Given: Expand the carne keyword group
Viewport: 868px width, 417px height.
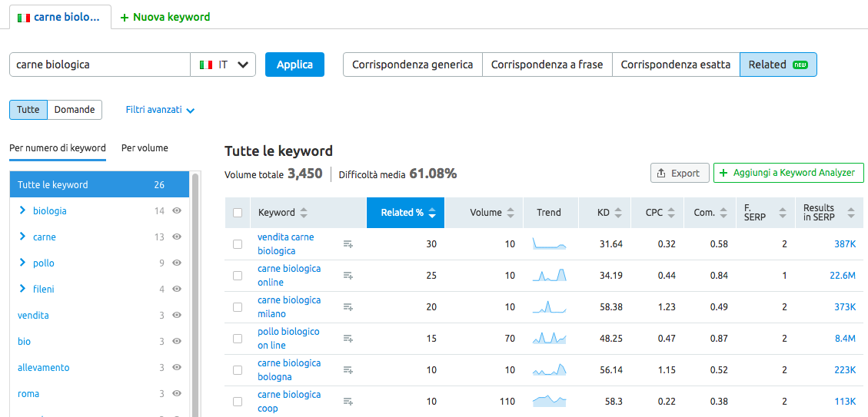Looking at the screenshot, I should coord(23,237).
